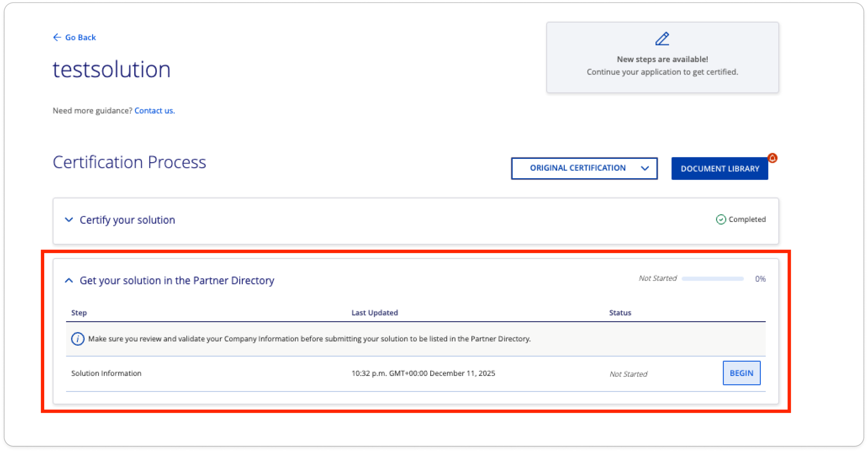Click the pencil edit icon

662,39
